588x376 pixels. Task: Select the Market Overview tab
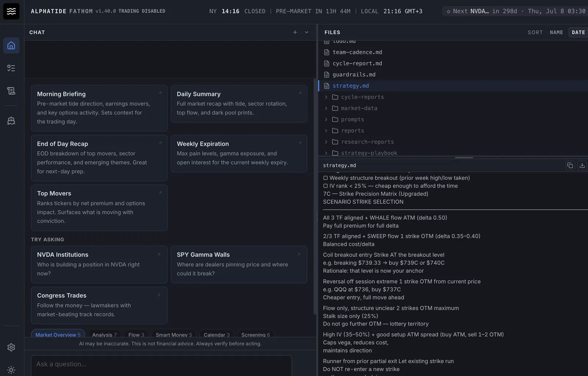click(58, 334)
